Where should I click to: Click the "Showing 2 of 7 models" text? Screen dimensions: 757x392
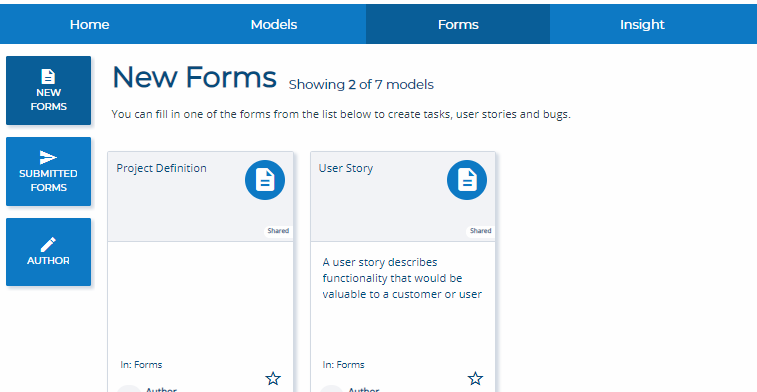(361, 84)
